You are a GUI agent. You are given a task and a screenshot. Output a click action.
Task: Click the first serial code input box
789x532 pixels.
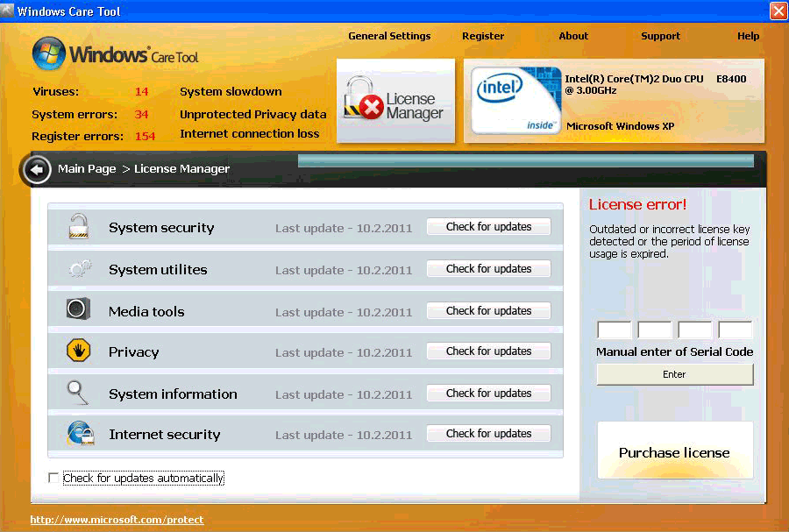click(x=614, y=330)
